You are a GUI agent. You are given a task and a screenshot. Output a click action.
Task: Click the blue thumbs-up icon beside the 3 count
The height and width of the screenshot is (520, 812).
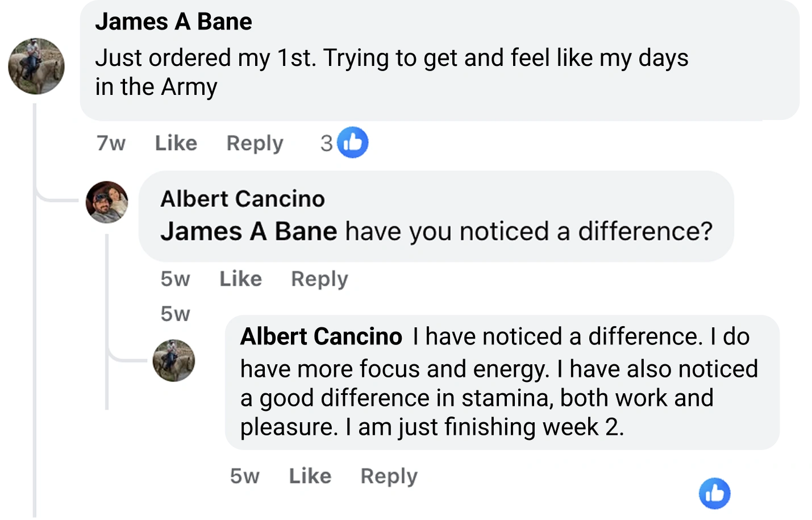click(x=353, y=143)
